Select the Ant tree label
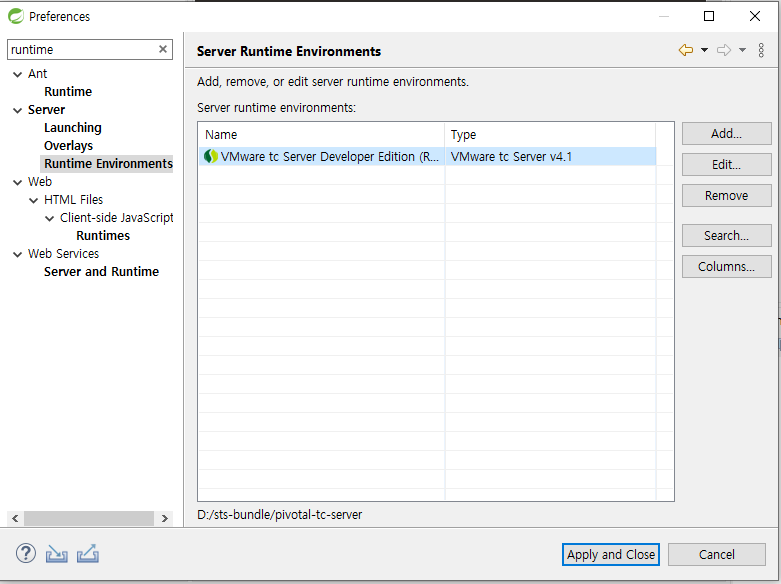This screenshot has height=584, width=781. [37, 74]
